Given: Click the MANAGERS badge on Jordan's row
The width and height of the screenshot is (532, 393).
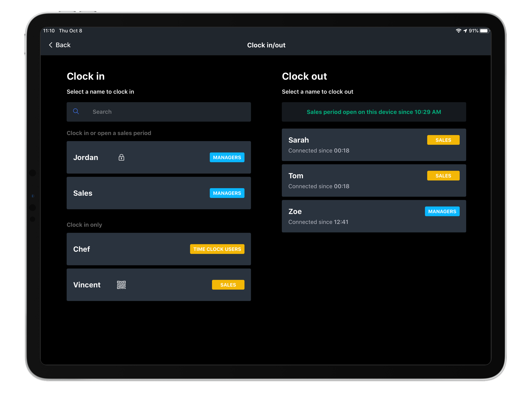Looking at the screenshot, I should click(227, 157).
